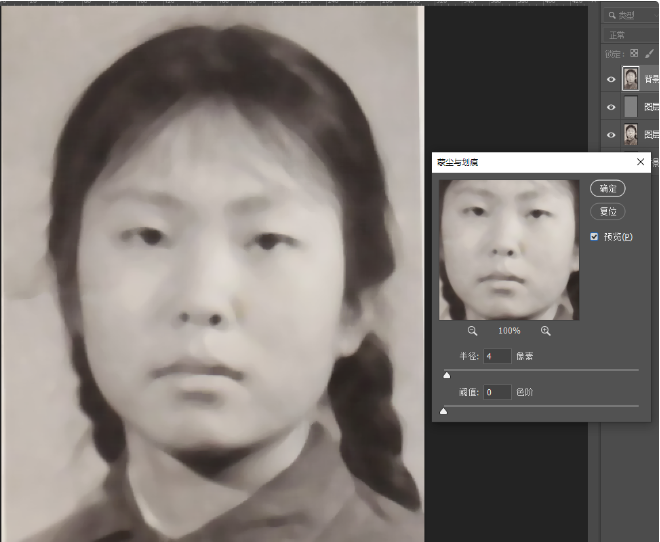Select the third layer portrait thumbnail
Viewport: 660px width, 542px height.
631,135
